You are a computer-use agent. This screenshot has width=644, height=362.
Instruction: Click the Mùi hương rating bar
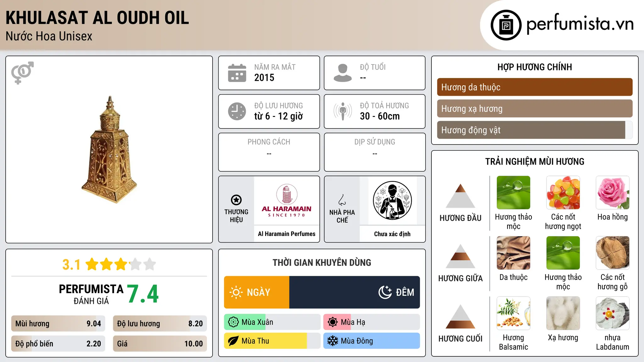[58, 324]
